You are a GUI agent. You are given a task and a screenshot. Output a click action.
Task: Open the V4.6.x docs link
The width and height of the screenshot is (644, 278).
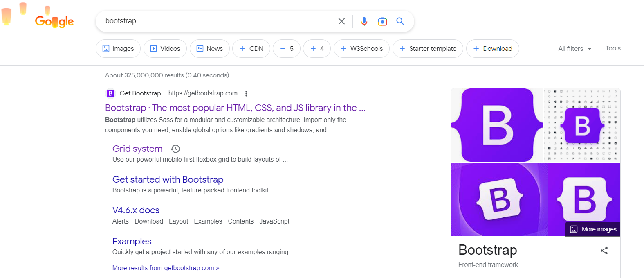pyautogui.click(x=136, y=210)
